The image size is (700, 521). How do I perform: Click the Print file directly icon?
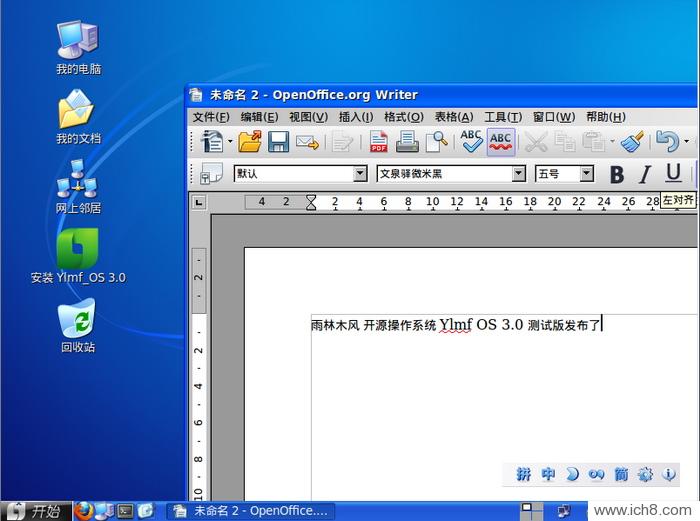pos(407,142)
